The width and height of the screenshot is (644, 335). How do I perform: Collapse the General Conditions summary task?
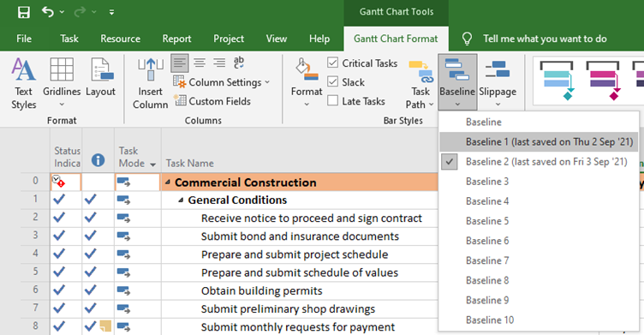tap(181, 200)
